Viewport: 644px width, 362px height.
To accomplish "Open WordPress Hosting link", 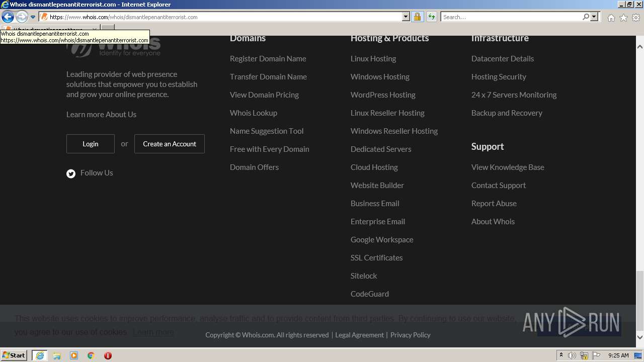I will pyautogui.click(x=383, y=95).
